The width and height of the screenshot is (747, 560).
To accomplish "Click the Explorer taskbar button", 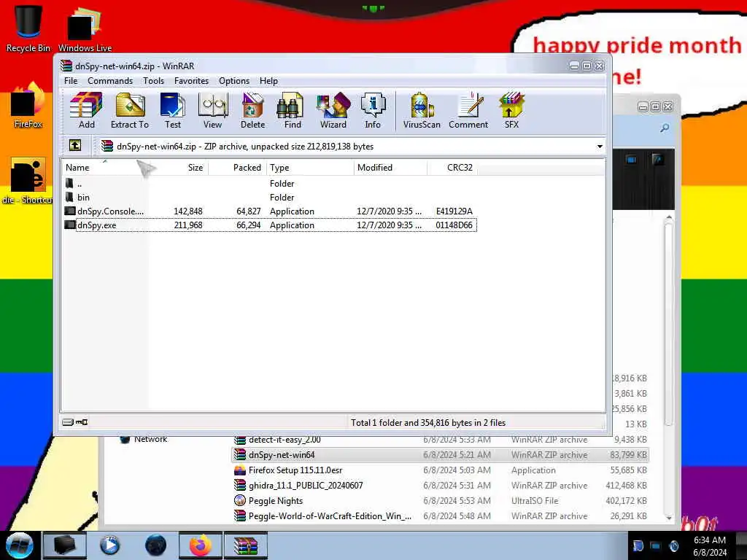I will point(65,545).
